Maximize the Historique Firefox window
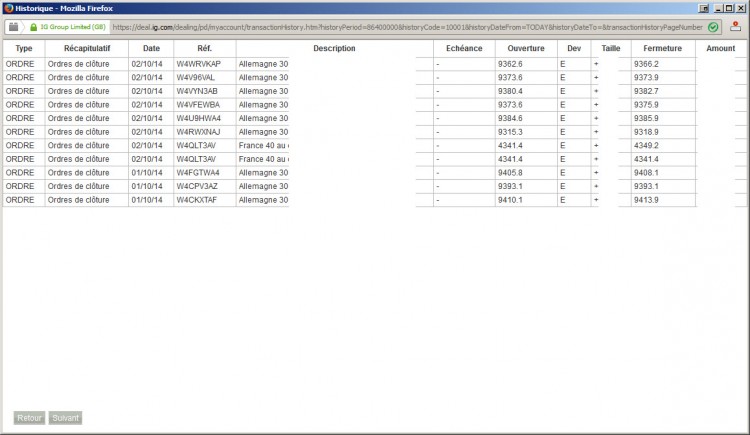750x435 pixels. 728,8
